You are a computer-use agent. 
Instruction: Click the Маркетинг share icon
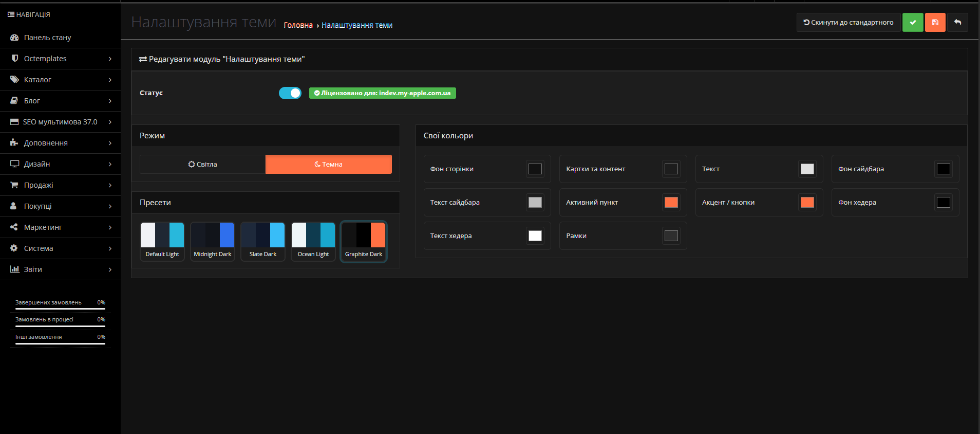14,227
